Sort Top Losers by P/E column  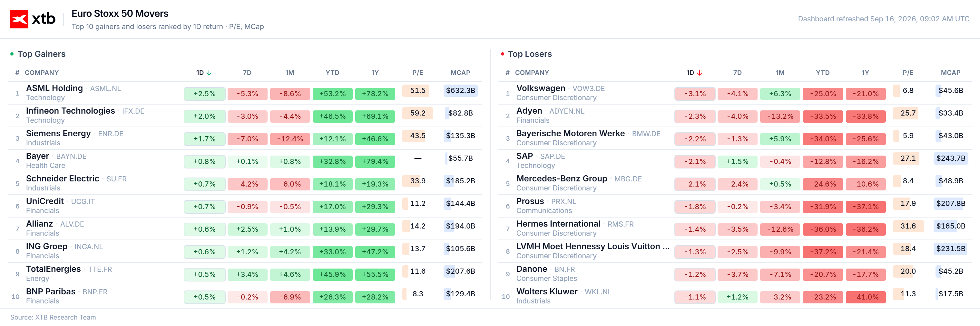click(x=908, y=73)
